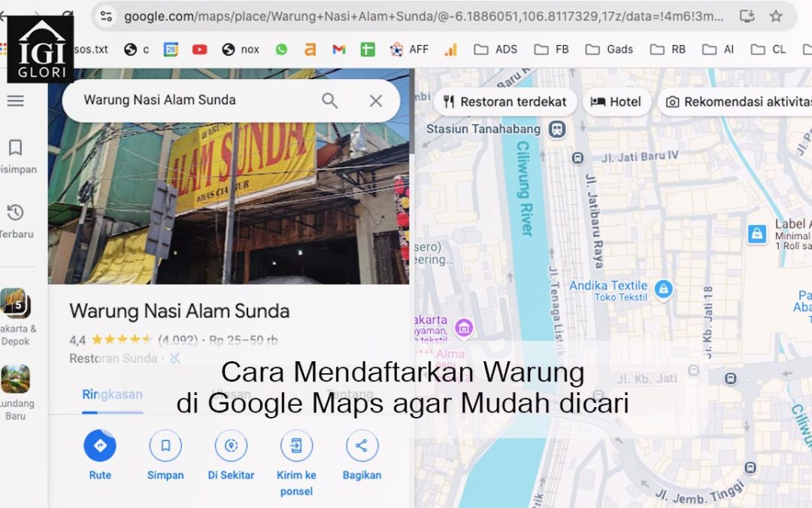Expand the RB bookmark folder
The height and width of the screenshot is (508, 812).
click(668, 49)
